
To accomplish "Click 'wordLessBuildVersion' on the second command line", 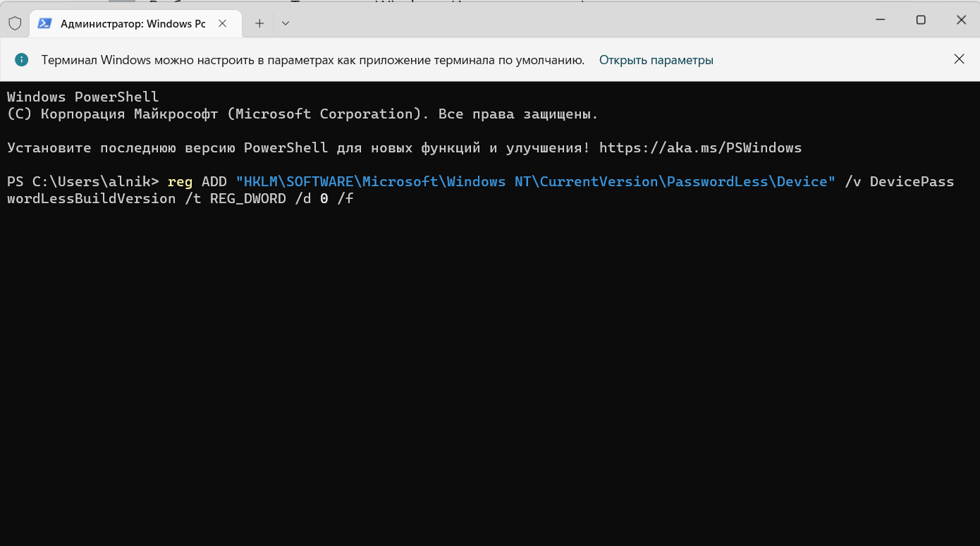I will 92,199.
